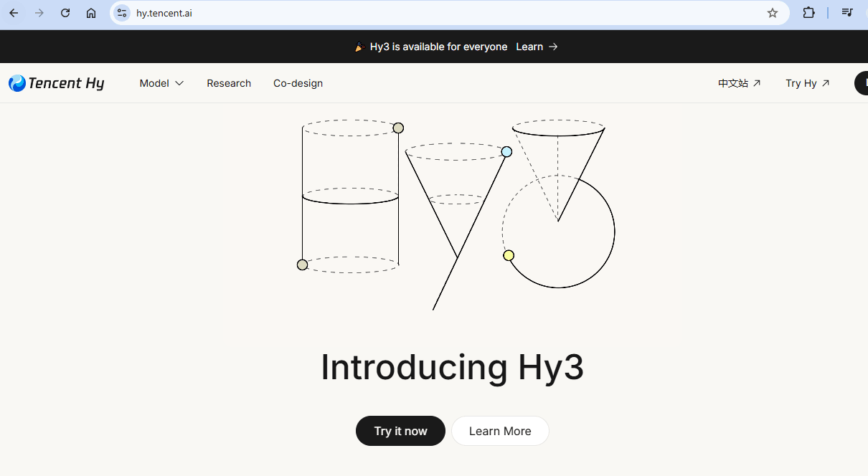The width and height of the screenshot is (868, 476).
Task: Bookmark this page with the star icon
Action: pyautogui.click(x=773, y=13)
